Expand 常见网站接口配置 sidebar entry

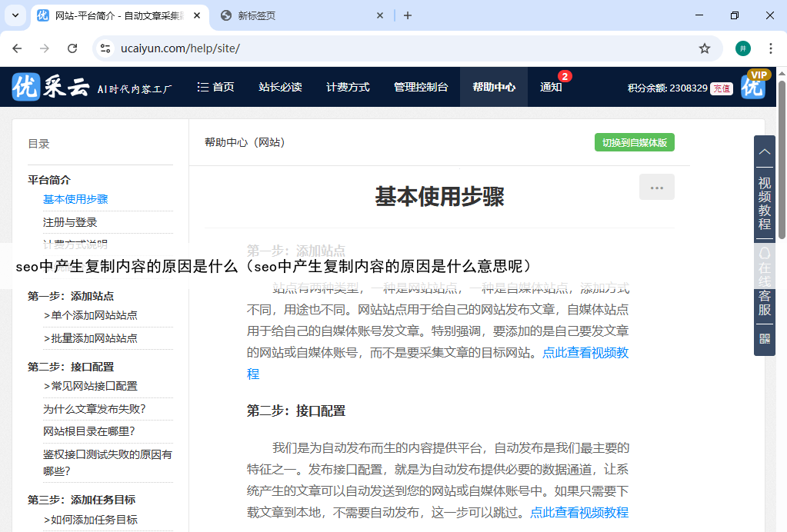tap(91, 386)
